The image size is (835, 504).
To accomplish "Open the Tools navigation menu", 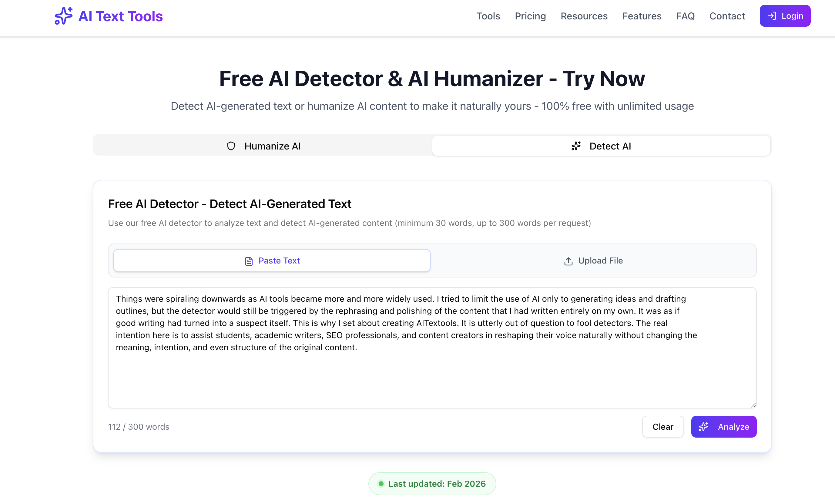I will click(x=488, y=16).
